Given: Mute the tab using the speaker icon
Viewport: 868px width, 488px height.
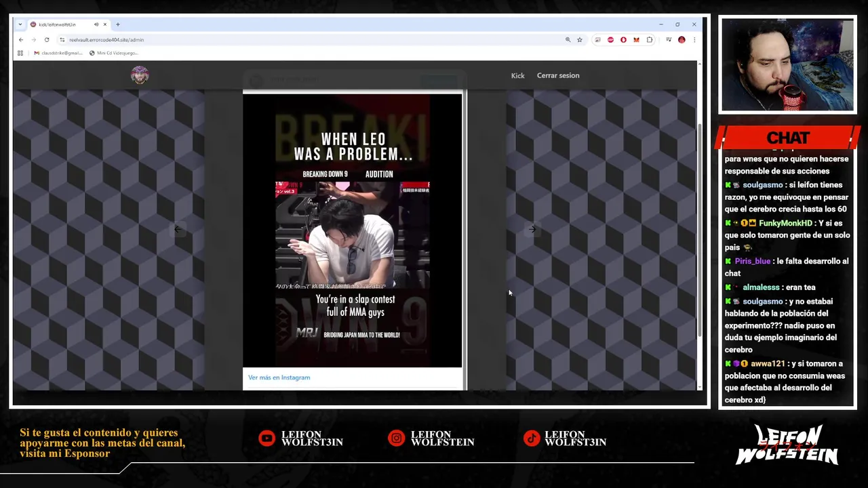Looking at the screenshot, I should [96, 24].
